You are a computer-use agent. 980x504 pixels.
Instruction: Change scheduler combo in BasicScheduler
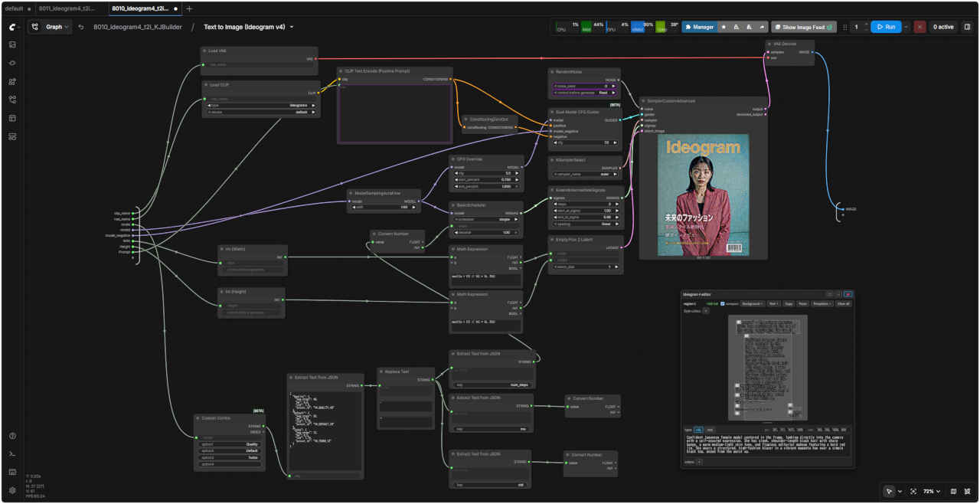pyautogui.click(x=486, y=219)
